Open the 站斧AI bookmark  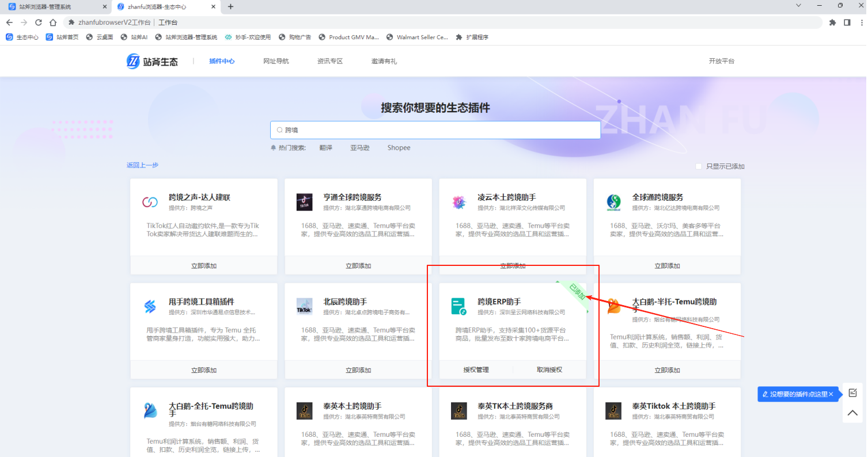point(134,37)
